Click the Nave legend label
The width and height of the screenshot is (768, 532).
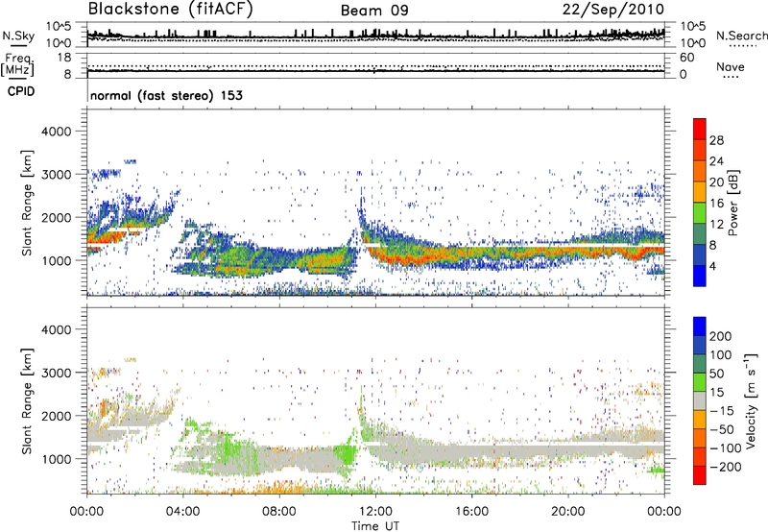731,66
